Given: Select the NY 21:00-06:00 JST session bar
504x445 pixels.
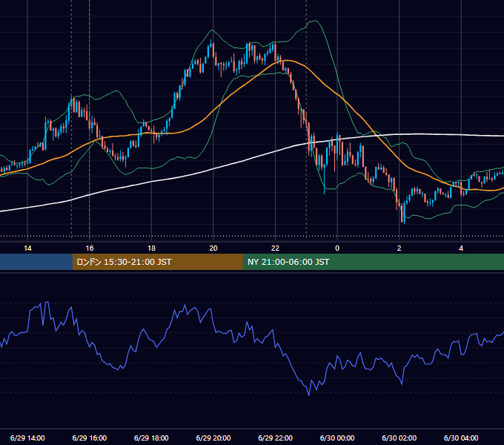Looking at the screenshot, I should coord(373,262).
